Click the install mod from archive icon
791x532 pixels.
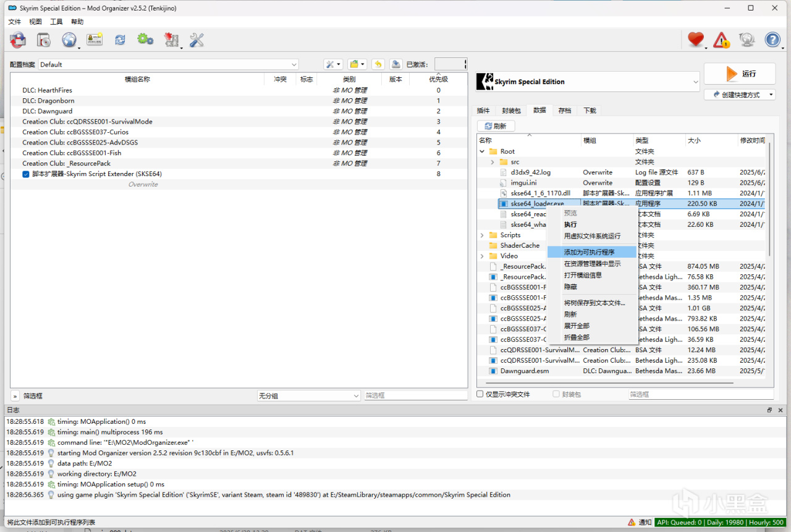pos(44,40)
